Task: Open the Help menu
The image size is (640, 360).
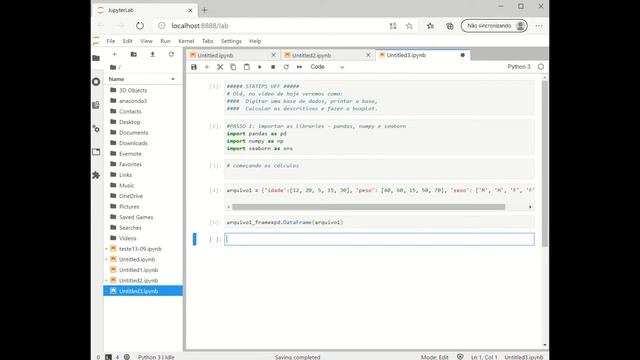Action: 255,41
